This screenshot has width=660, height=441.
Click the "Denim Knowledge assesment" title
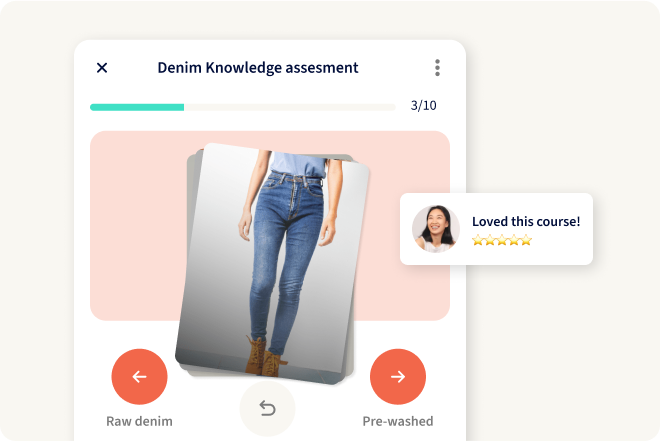tap(257, 68)
